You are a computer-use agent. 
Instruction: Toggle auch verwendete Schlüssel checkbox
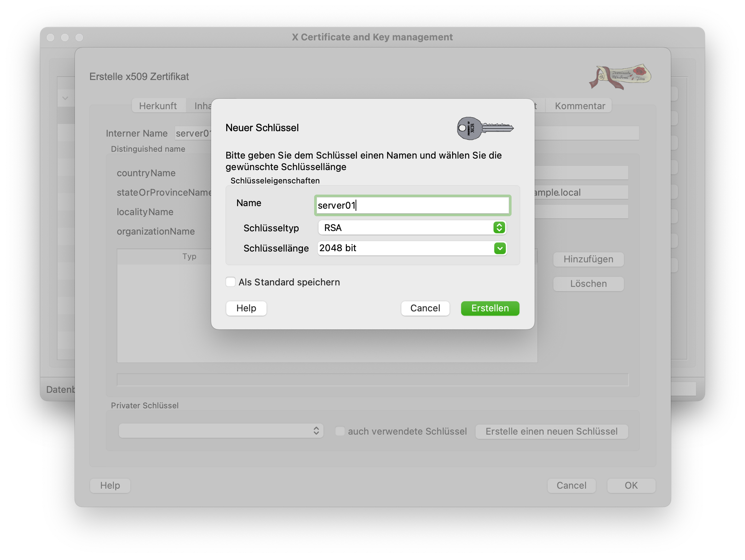click(340, 431)
